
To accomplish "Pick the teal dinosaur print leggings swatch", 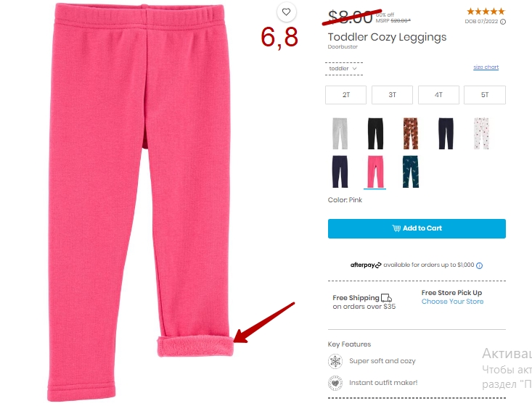I will pos(411,172).
